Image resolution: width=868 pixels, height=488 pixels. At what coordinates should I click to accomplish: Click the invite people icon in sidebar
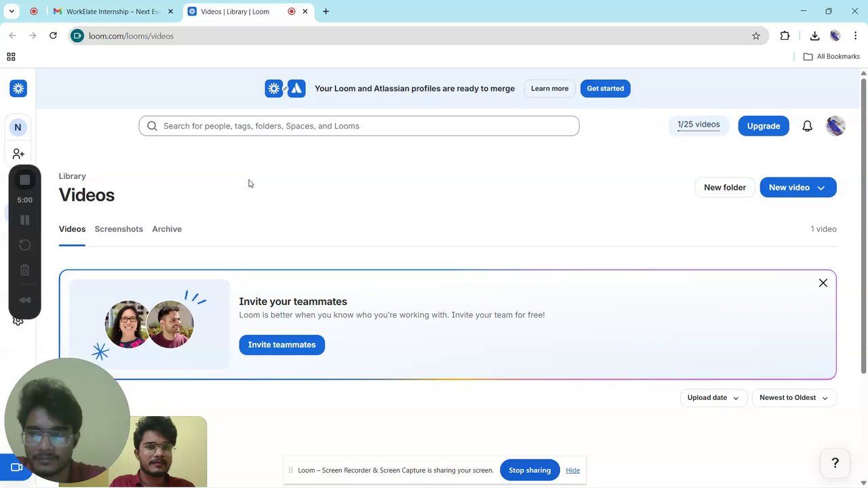point(18,155)
